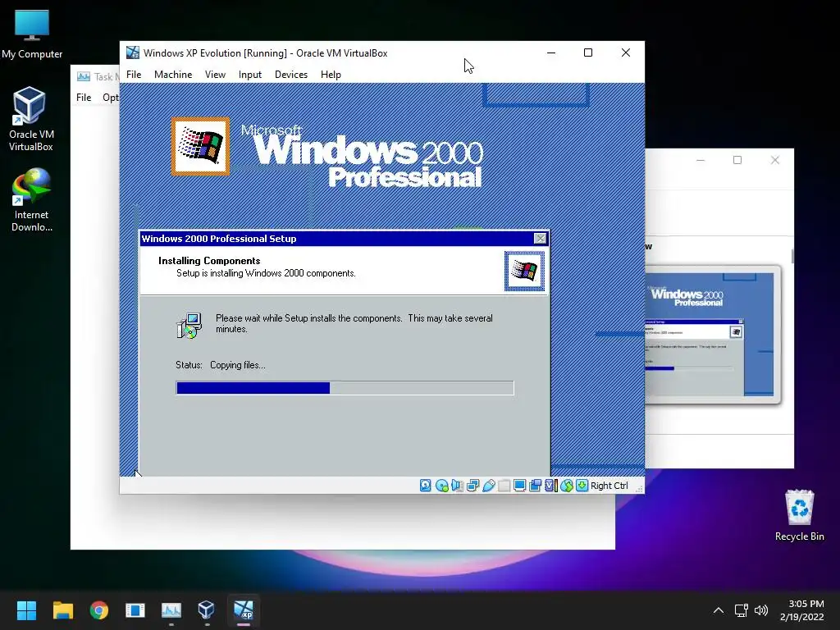Click the VirtualBox window title bar icon
This screenshot has height=630, width=840.
click(x=132, y=52)
